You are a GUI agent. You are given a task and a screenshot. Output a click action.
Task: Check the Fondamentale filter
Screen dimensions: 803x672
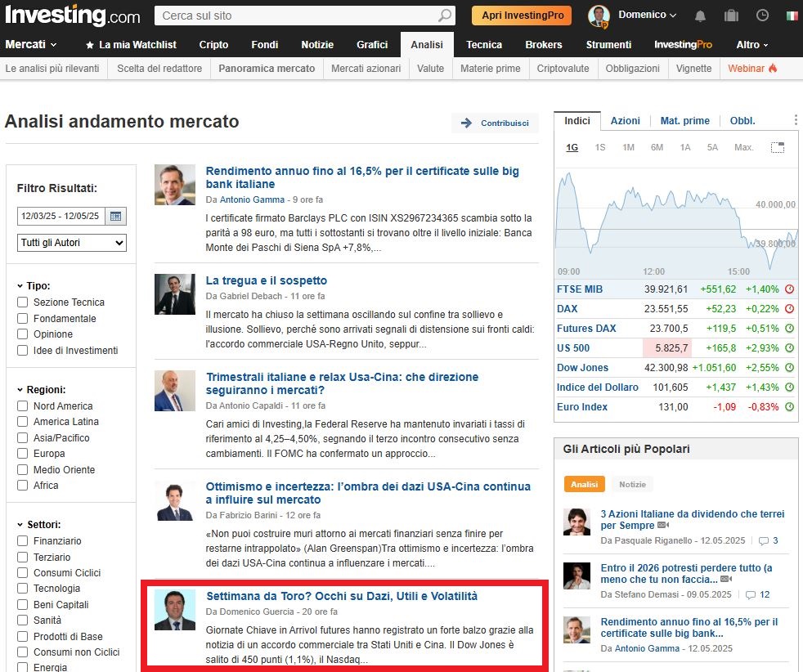point(23,318)
